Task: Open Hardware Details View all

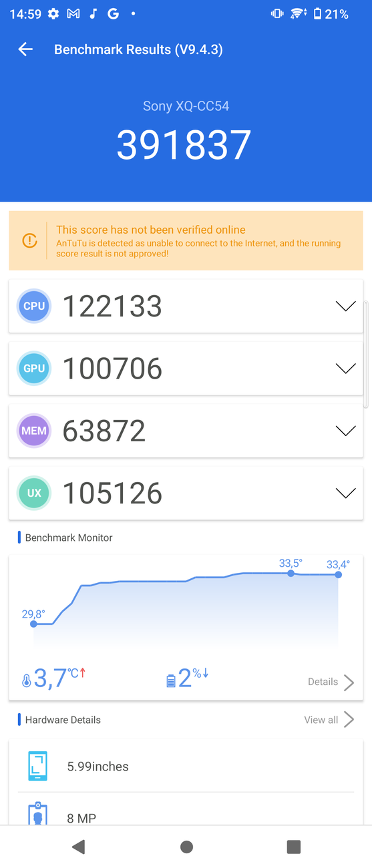Action: click(329, 720)
